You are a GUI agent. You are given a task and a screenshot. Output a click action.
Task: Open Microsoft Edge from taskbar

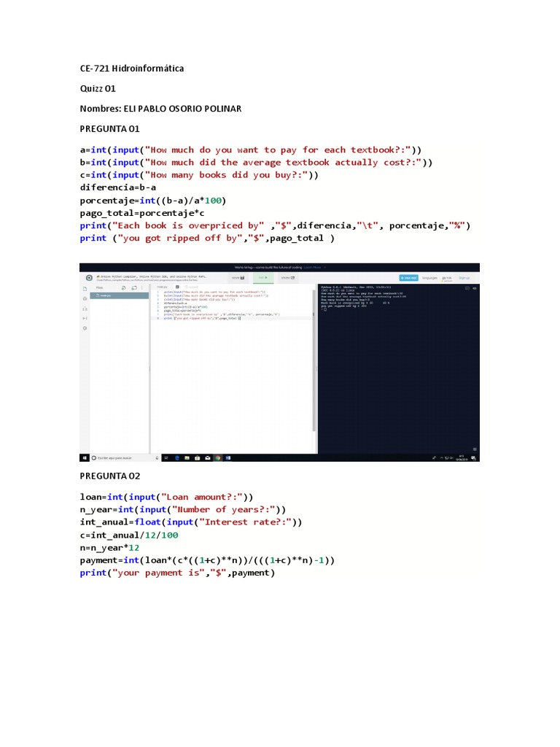coord(177,458)
